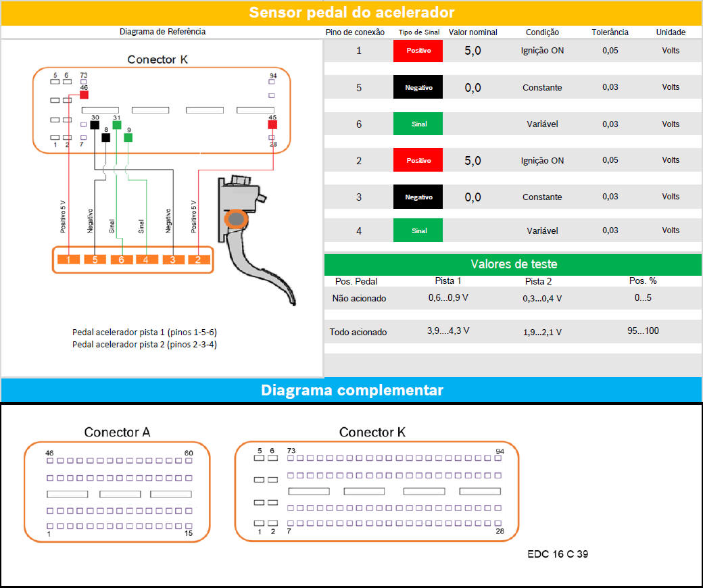Screen dimensions: 703x588
Task: Click the Conector A pinout diagram
Action: pos(117,492)
